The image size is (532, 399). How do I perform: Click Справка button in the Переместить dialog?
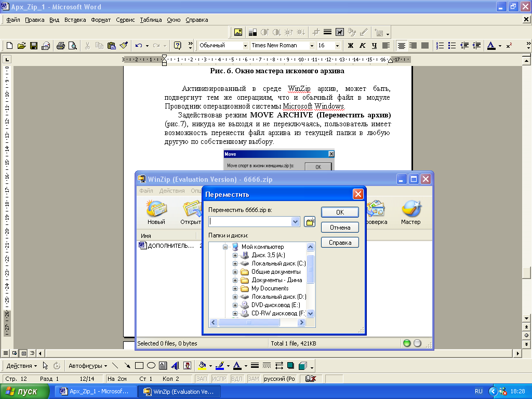[x=340, y=243]
